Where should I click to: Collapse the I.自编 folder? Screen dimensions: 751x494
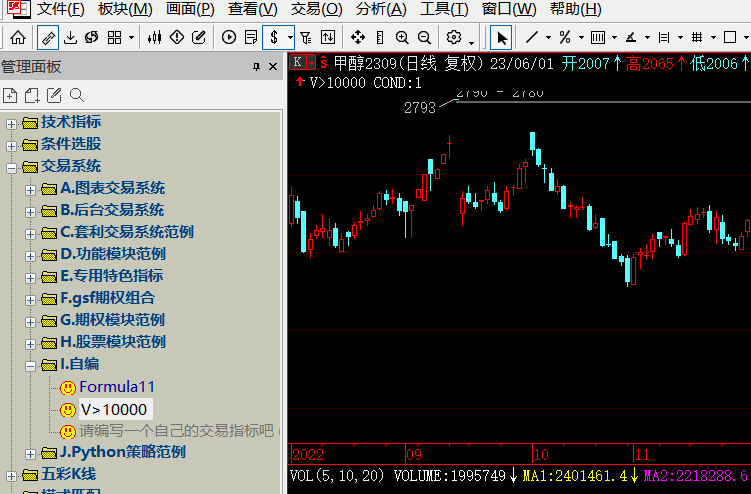[x=31, y=366]
